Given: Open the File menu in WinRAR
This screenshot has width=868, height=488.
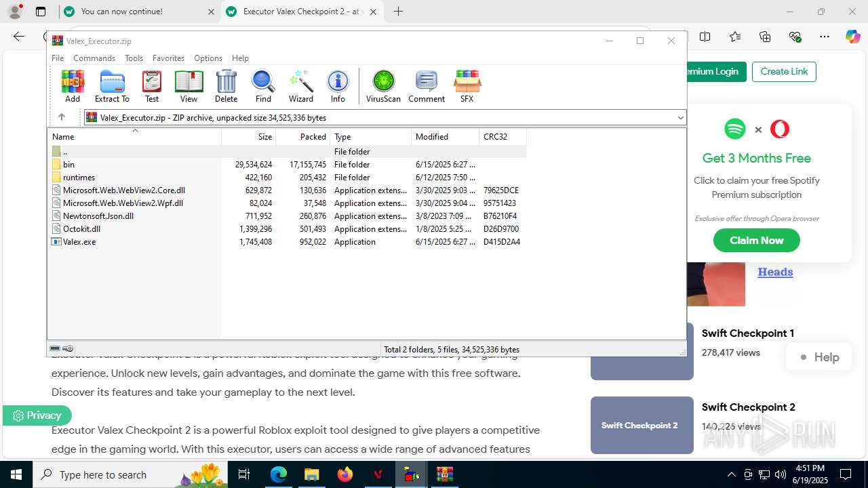Looking at the screenshot, I should click(58, 58).
